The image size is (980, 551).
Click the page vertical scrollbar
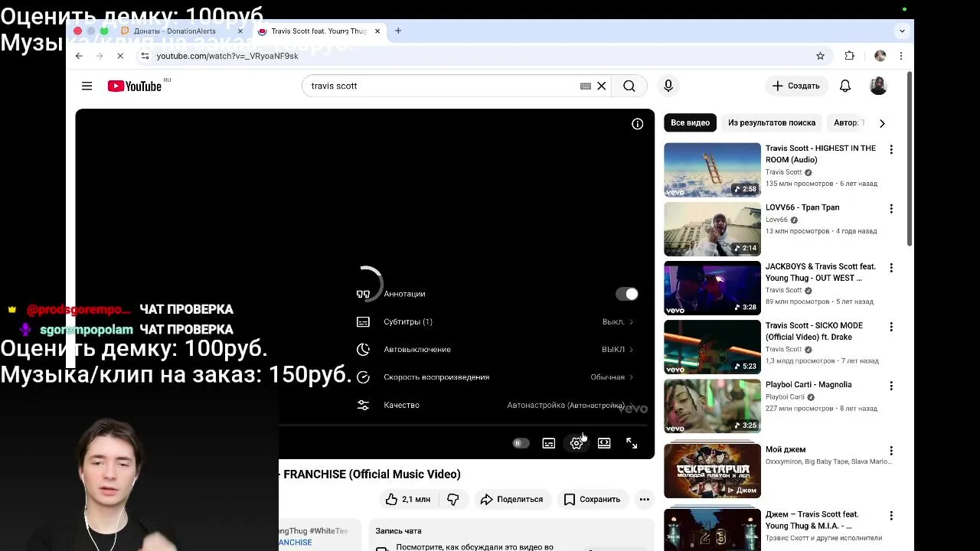909,159
